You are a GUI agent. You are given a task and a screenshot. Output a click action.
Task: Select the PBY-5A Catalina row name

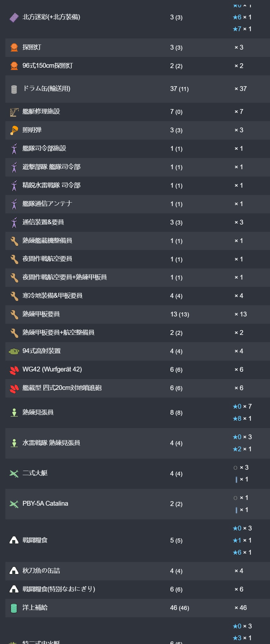click(x=45, y=503)
